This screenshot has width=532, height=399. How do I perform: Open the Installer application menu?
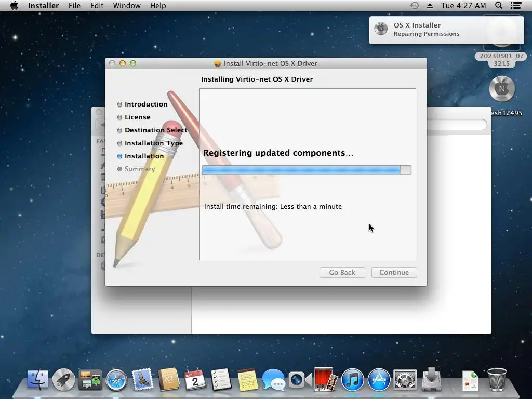point(44,5)
